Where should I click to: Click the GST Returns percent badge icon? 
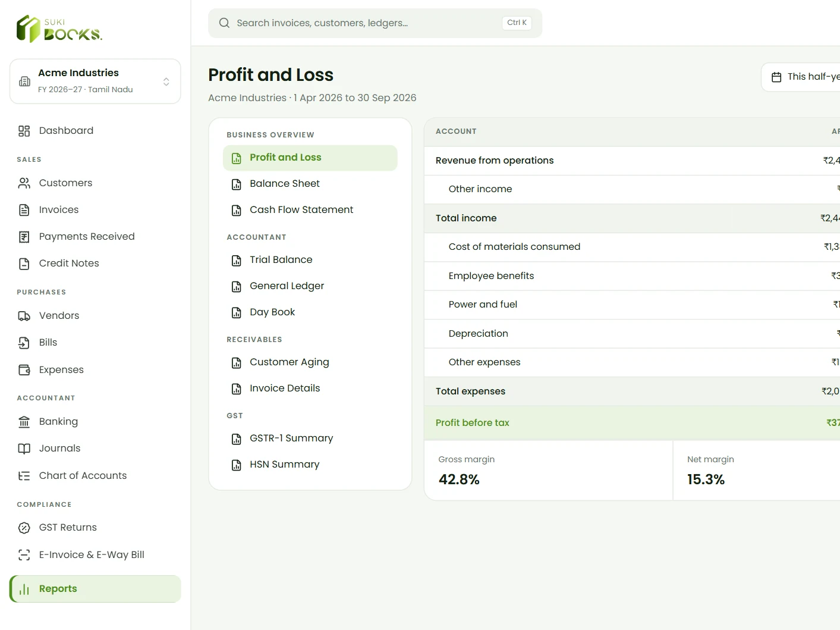click(24, 528)
